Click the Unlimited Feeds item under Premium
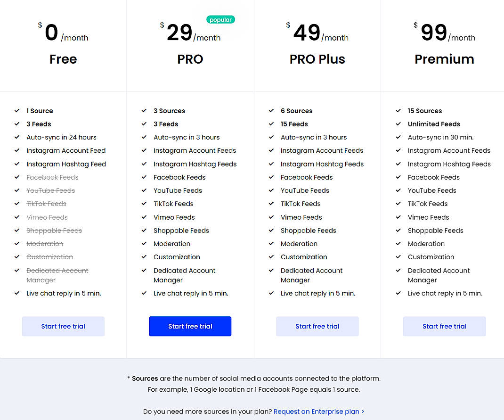The width and height of the screenshot is (504, 420). point(434,124)
